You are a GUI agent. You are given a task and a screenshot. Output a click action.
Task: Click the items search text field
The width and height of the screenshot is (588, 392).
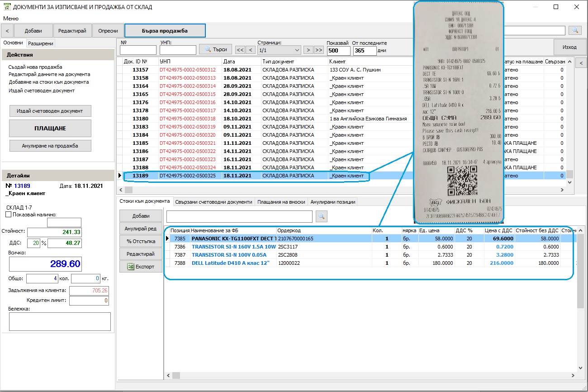(x=239, y=217)
